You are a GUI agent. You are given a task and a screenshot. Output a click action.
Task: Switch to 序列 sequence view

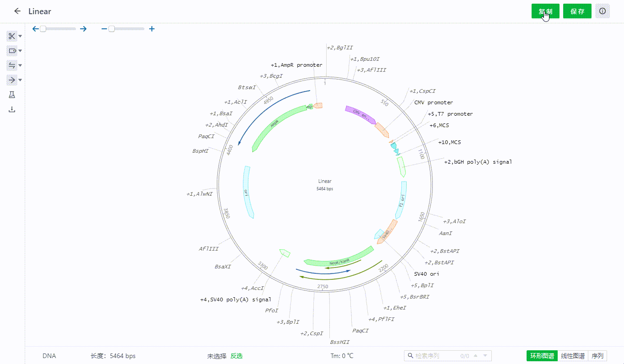[597, 356]
